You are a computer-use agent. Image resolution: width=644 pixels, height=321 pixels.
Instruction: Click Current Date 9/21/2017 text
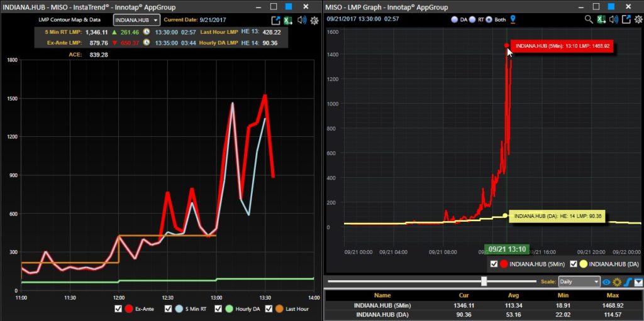click(x=213, y=19)
